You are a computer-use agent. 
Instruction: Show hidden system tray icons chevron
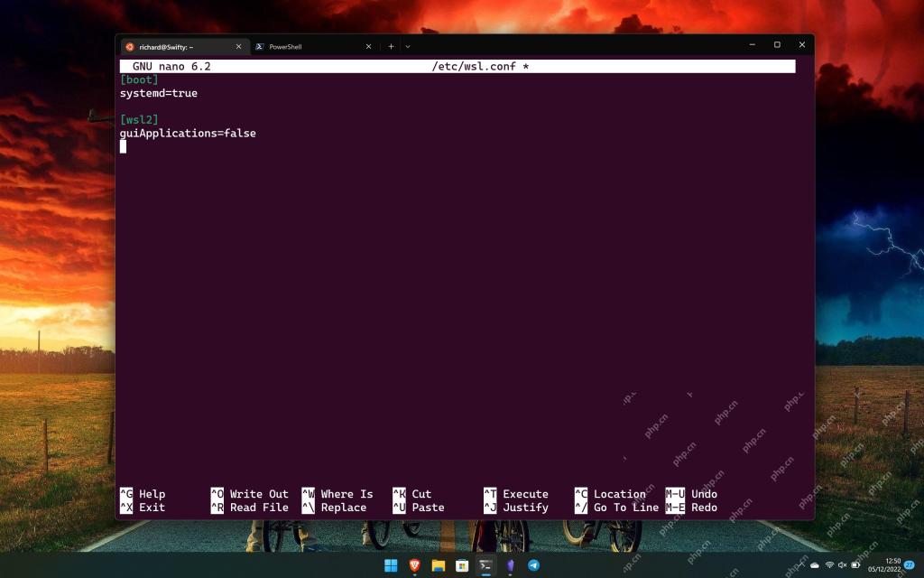(801, 565)
